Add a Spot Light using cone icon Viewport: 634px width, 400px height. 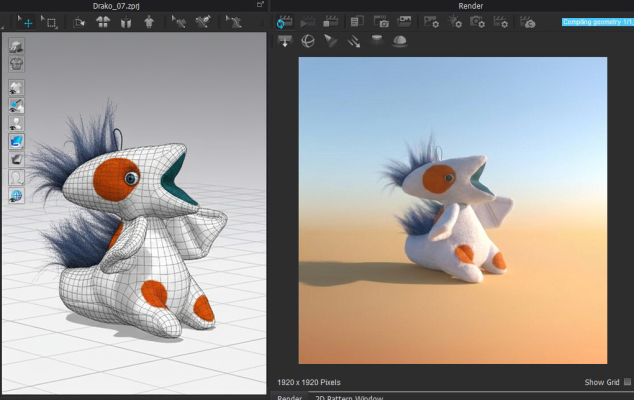(x=330, y=41)
